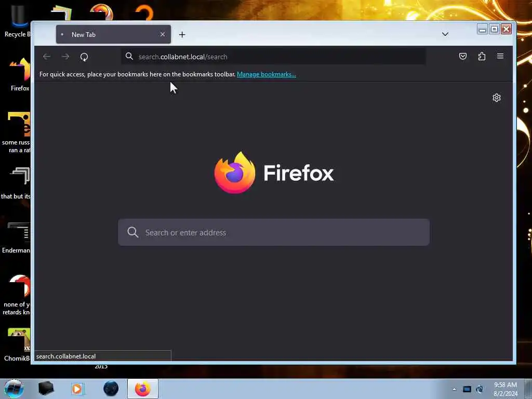Open the black box icon in the taskbar
The image size is (532, 399).
click(46, 389)
